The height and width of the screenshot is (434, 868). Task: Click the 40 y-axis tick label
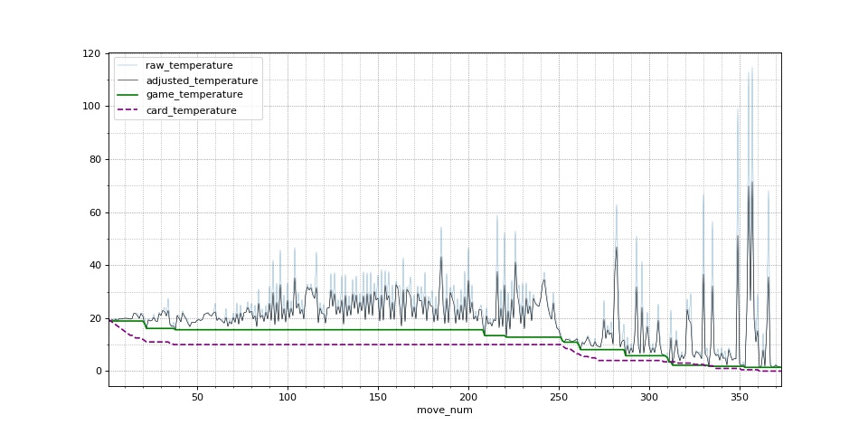tap(95, 266)
